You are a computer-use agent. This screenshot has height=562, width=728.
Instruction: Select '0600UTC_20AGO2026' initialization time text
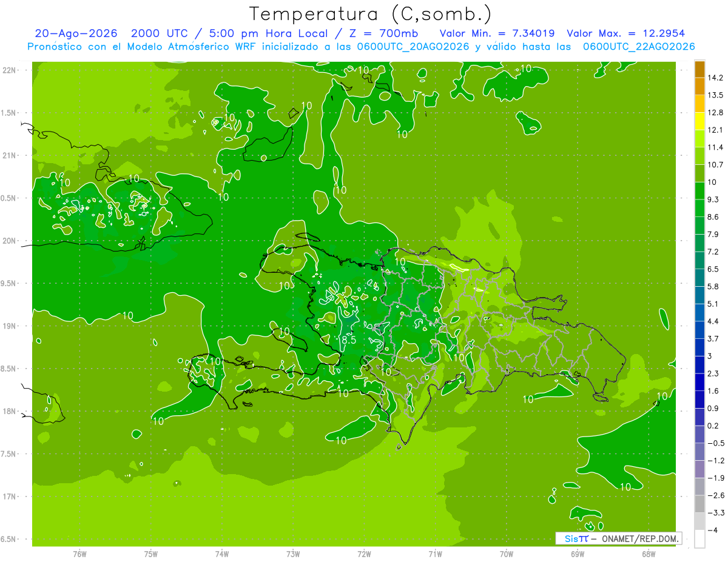tap(412, 47)
